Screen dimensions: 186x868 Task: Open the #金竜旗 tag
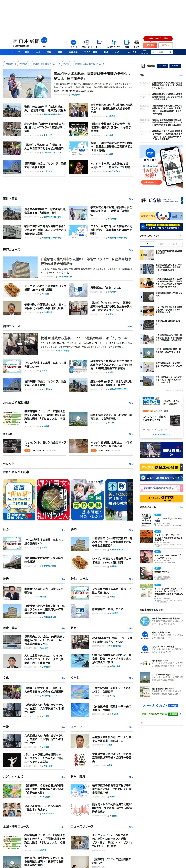9,64
